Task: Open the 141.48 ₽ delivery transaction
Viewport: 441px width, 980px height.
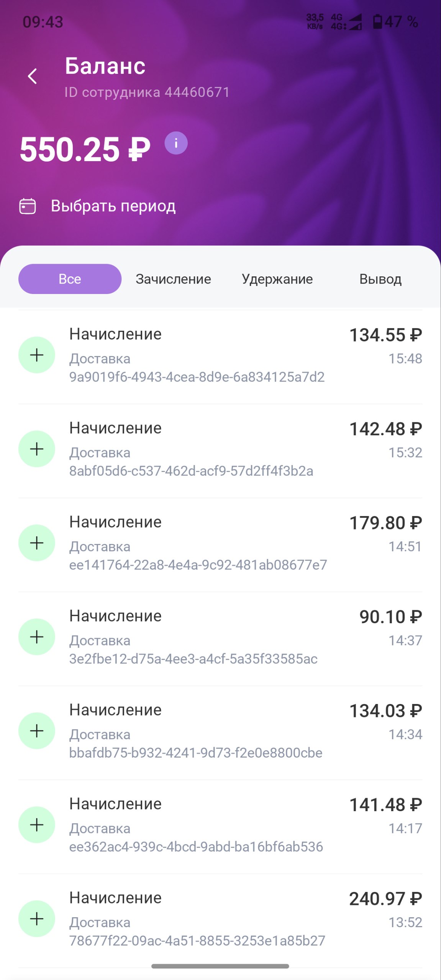Action: [220, 825]
